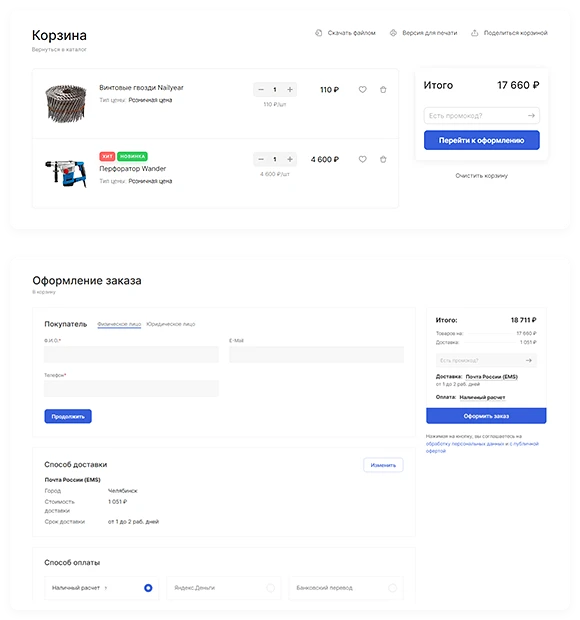The height and width of the screenshot is (620, 580).
Task: Select cash payment radio option
Action: coord(148,588)
